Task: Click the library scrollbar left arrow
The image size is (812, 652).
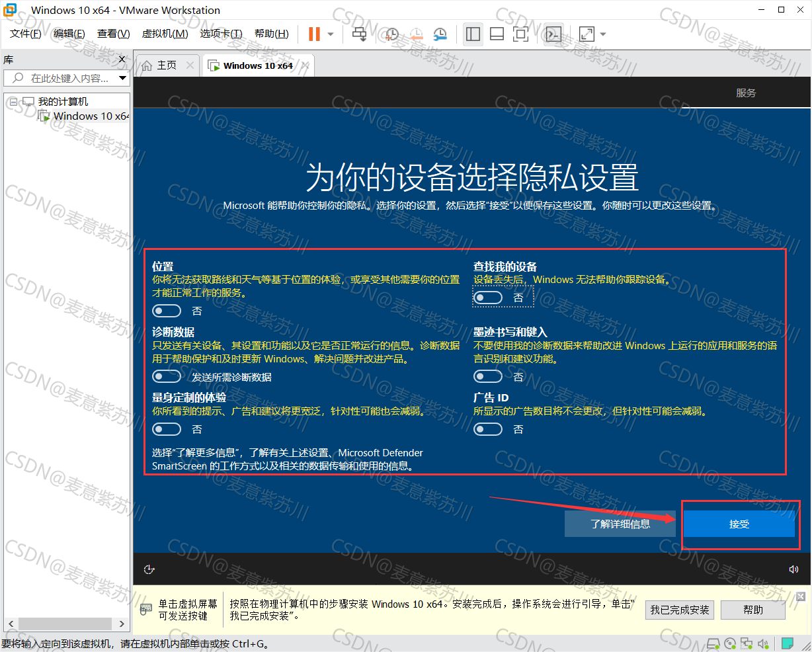Action: pyautogui.click(x=11, y=624)
